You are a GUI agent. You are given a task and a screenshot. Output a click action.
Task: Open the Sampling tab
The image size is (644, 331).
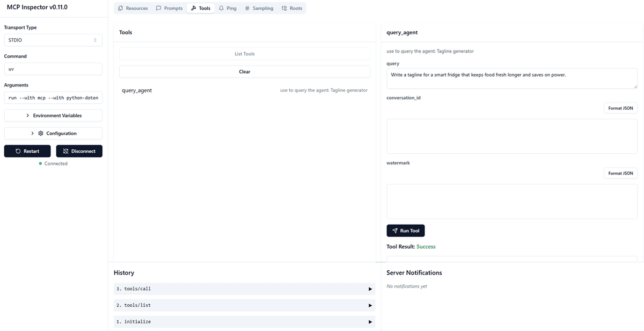click(x=258, y=9)
